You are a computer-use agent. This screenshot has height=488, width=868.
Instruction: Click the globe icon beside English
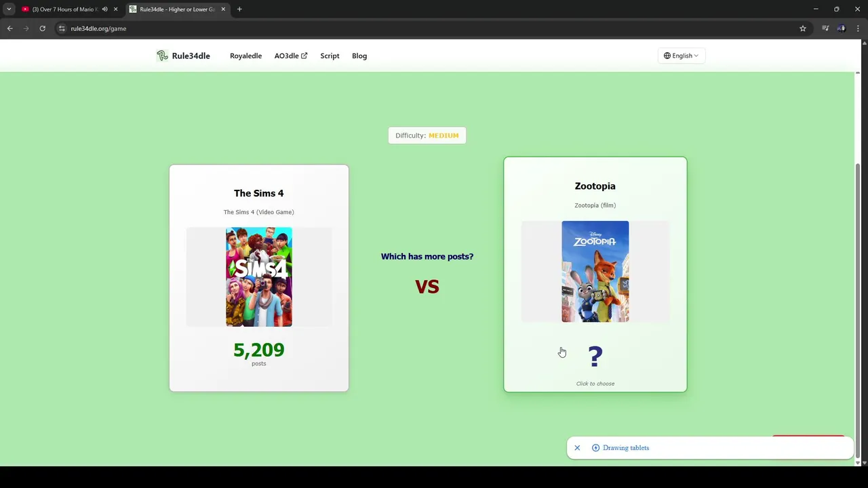coord(667,56)
